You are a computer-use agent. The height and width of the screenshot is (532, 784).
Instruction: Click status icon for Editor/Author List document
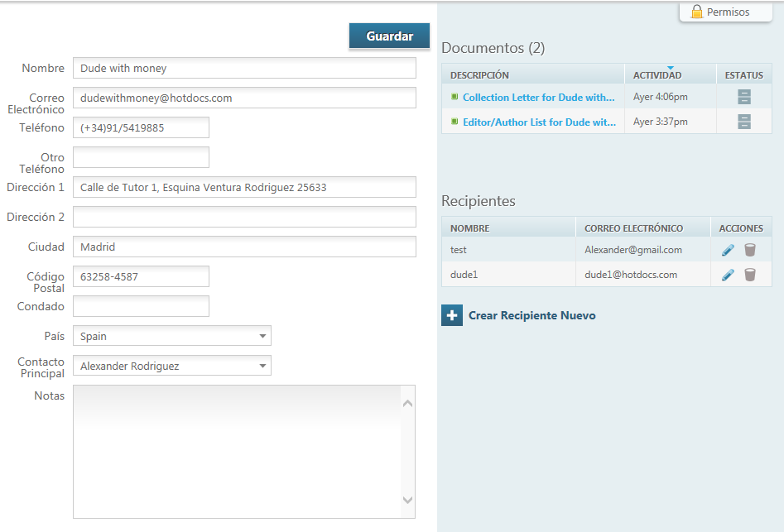(x=743, y=122)
